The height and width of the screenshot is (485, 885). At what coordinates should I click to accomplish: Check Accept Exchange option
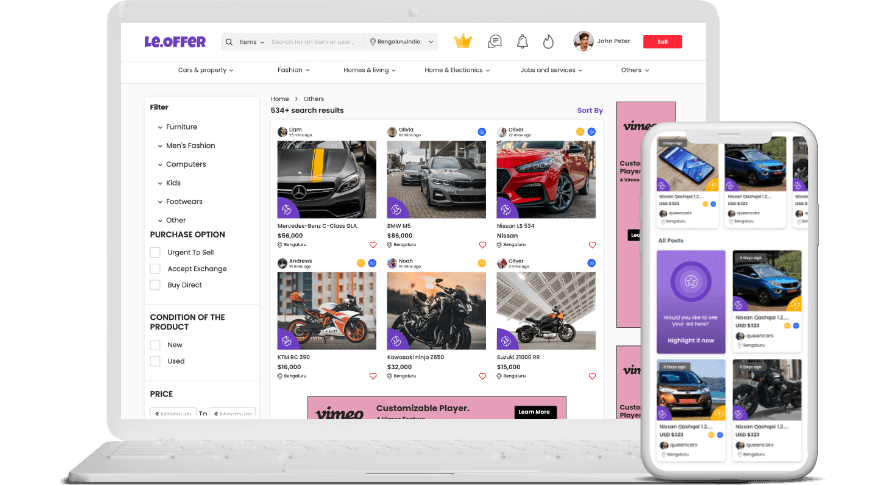click(155, 269)
